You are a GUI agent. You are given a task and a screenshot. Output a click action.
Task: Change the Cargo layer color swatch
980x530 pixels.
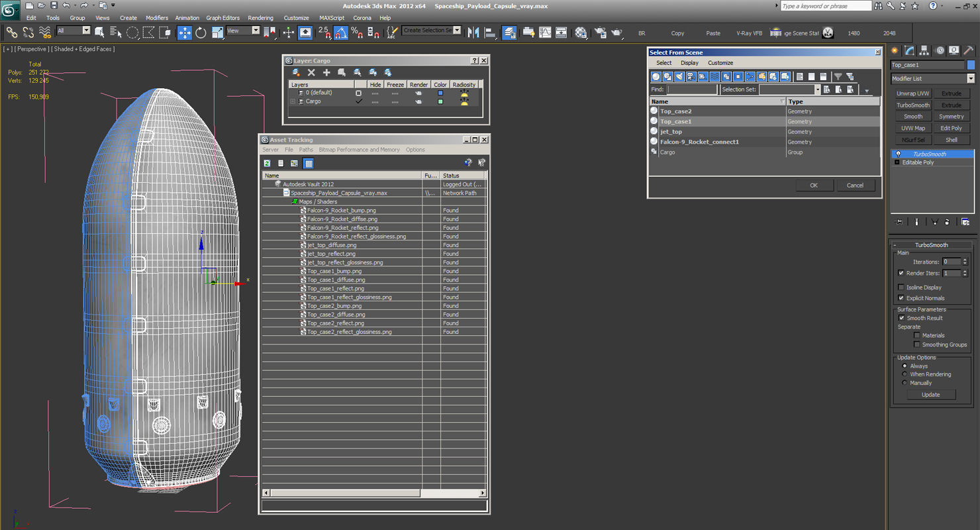click(440, 101)
